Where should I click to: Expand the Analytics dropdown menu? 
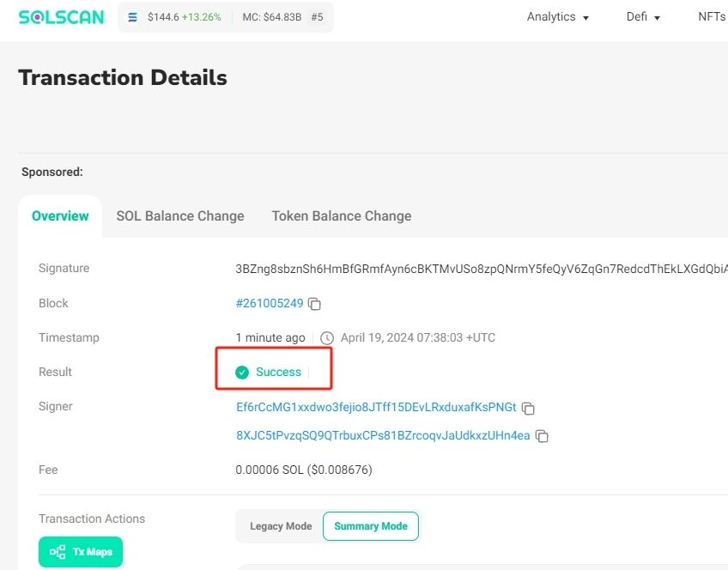click(558, 17)
